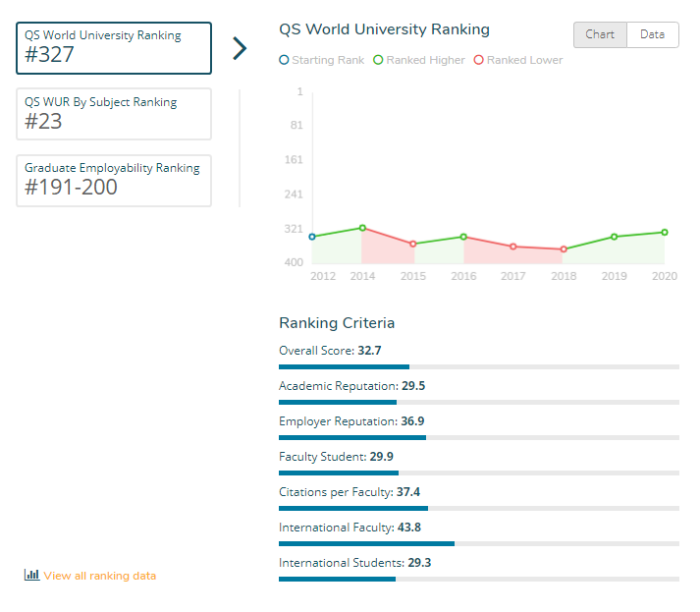Click the 321 y-axis label

click(294, 229)
